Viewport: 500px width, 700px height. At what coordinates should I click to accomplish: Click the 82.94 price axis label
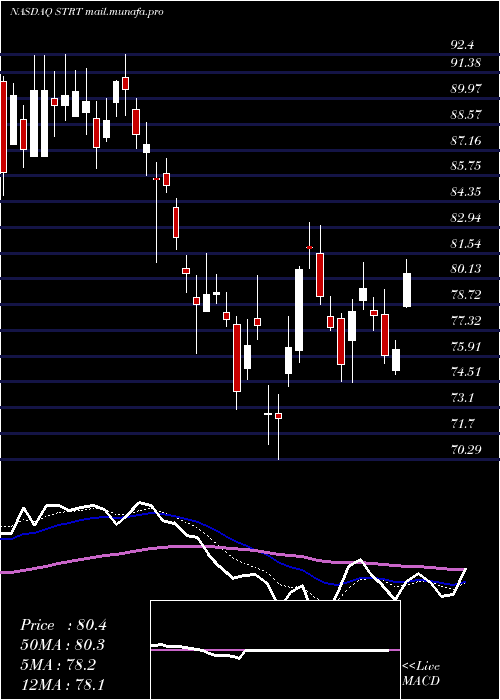click(466, 217)
